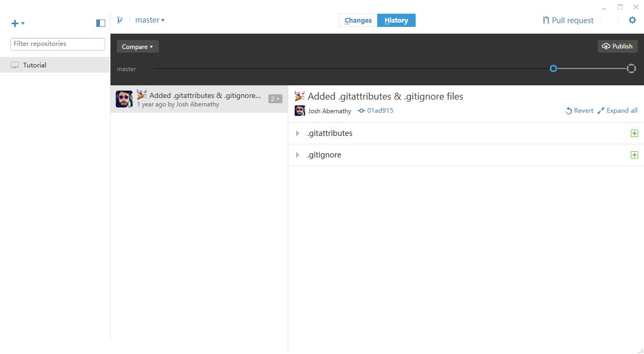The height and width of the screenshot is (354, 644).
Task: Open the settings gear icon
Action: (632, 19)
